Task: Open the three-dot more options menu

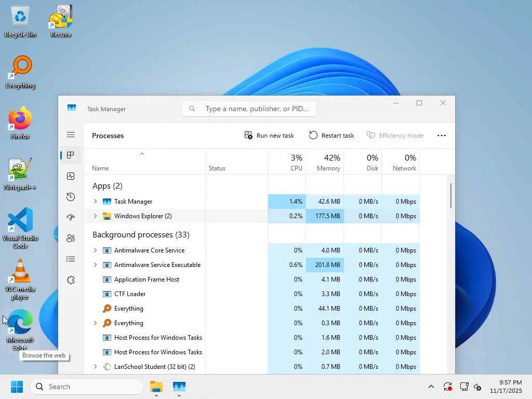Action: pos(442,136)
